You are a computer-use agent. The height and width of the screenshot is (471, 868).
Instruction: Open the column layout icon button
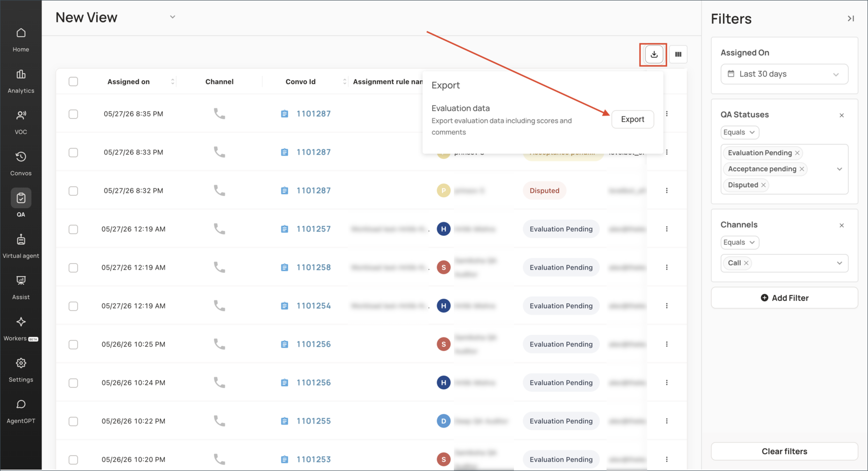pyautogui.click(x=678, y=54)
